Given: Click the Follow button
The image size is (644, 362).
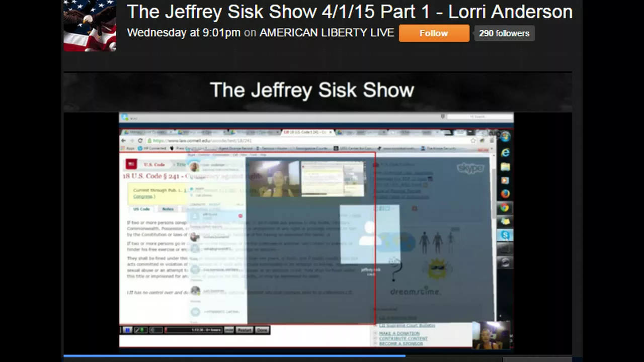Looking at the screenshot, I should (x=434, y=33).
